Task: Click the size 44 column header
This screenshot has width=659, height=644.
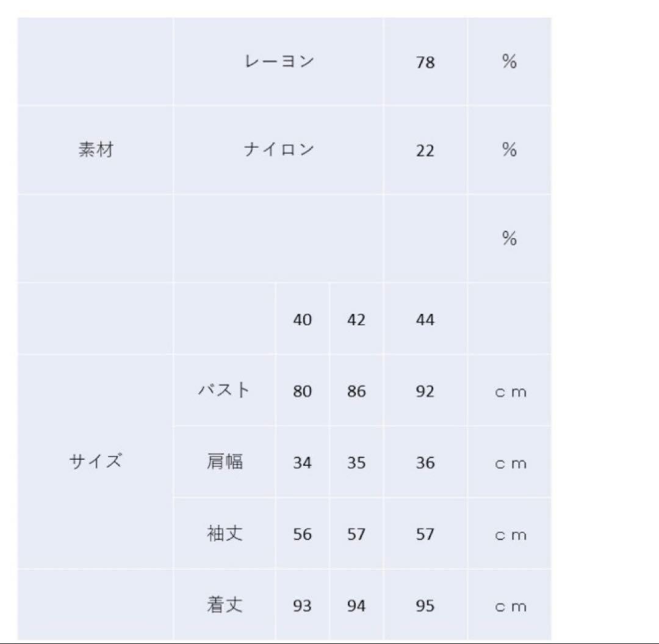Action: [x=425, y=319]
